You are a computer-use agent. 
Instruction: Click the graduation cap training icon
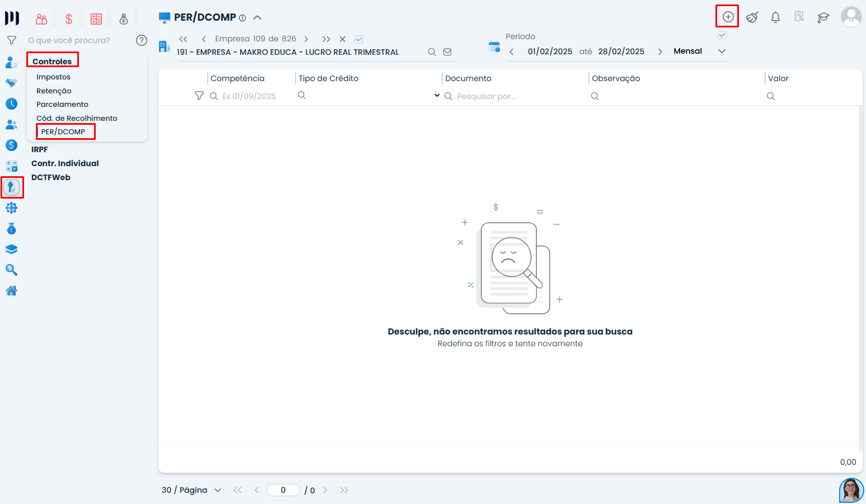823,17
